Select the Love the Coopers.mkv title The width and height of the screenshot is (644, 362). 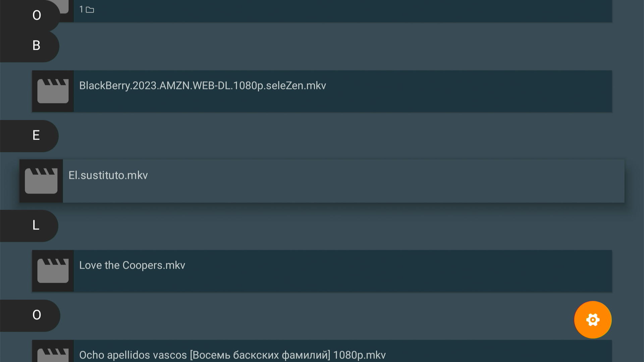tap(132, 265)
